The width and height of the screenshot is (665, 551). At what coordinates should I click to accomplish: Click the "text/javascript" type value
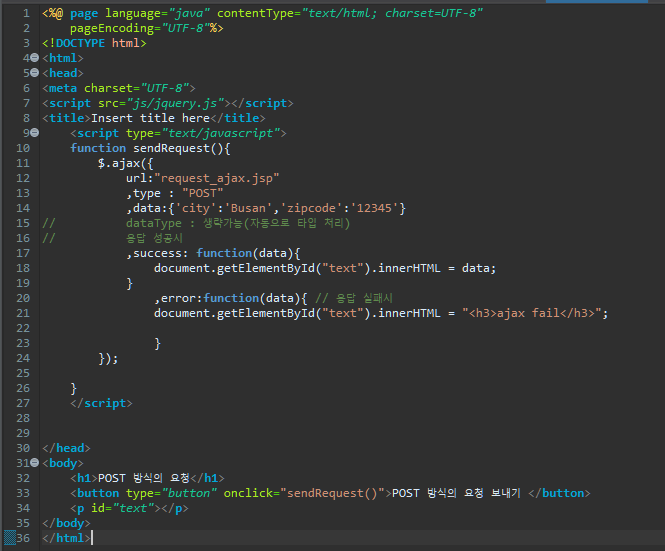tap(221, 133)
